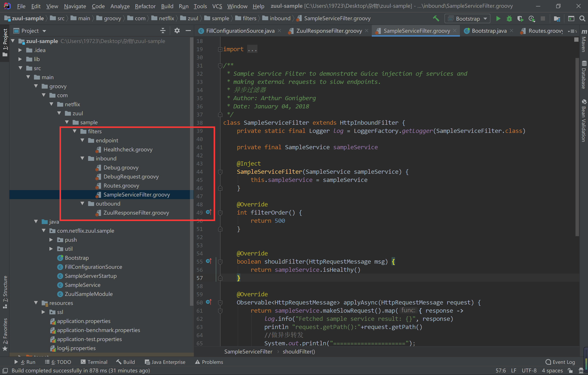Click the Collapse All icon in Project panel
Image resolution: width=588 pixels, height=375 pixels.
tap(163, 31)
